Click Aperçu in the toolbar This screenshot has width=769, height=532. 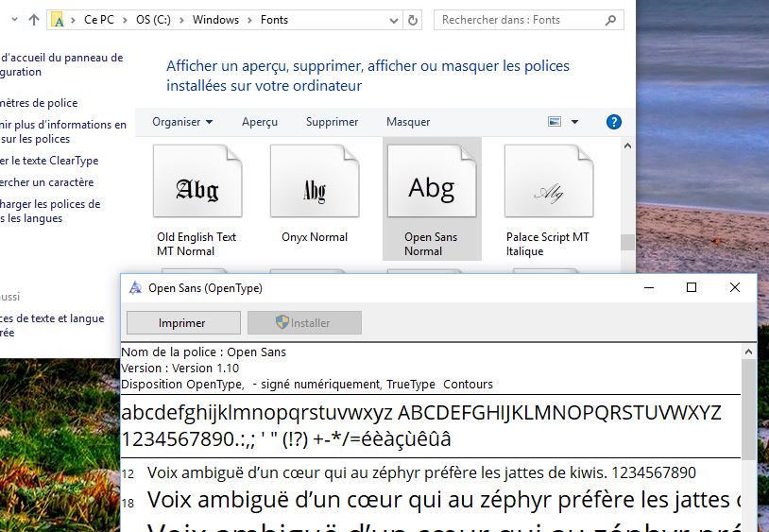coord(260,122)
